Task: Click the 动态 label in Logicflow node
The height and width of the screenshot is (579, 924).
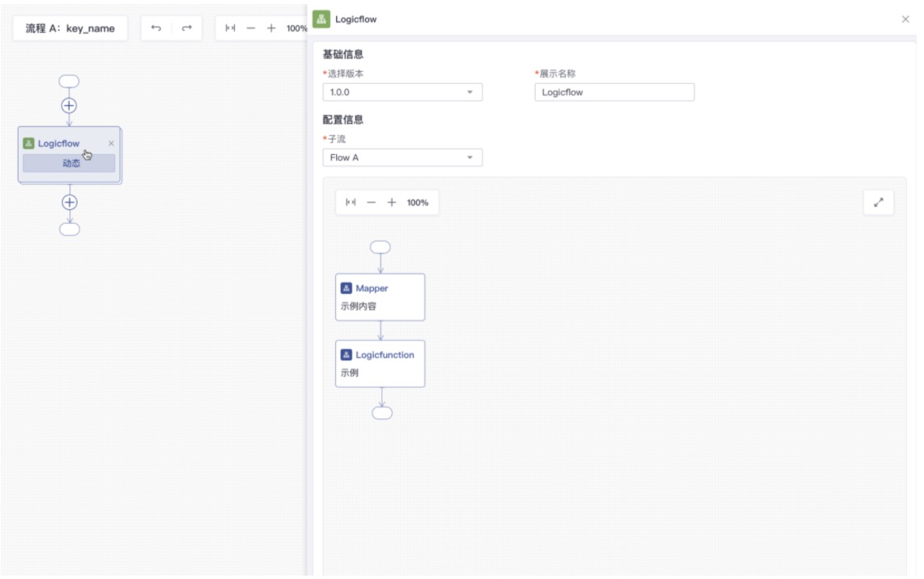Action: [69, 163]
